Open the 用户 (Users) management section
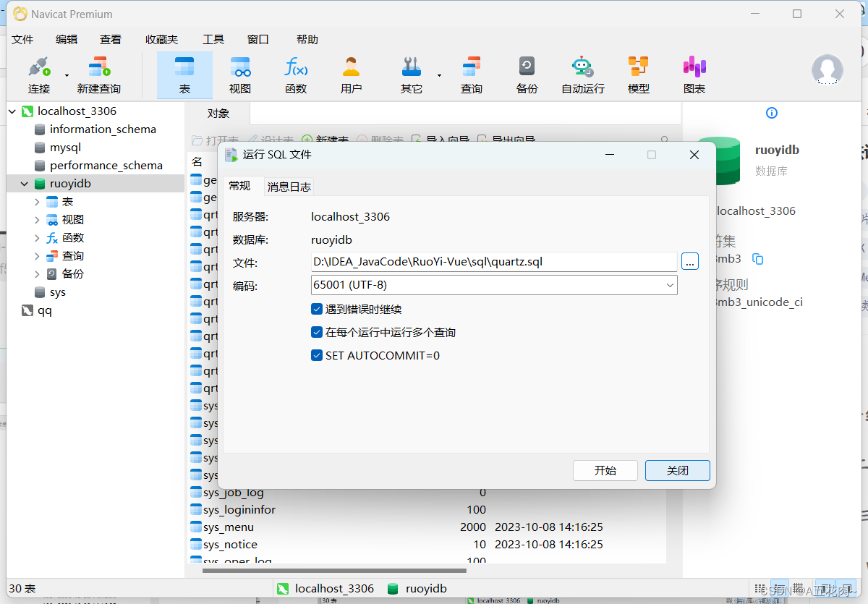 [351, 72]
